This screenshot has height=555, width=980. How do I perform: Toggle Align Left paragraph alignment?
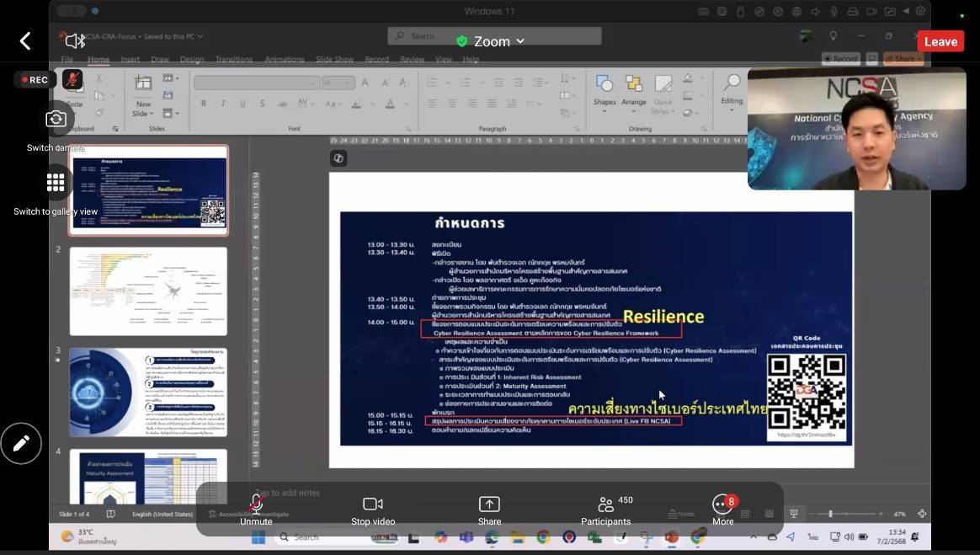point(432,103)
